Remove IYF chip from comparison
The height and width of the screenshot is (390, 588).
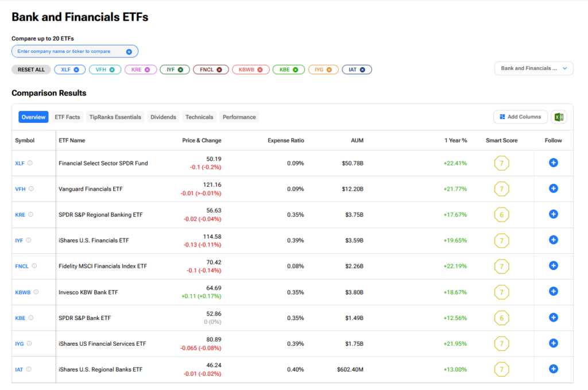(181, 69)
